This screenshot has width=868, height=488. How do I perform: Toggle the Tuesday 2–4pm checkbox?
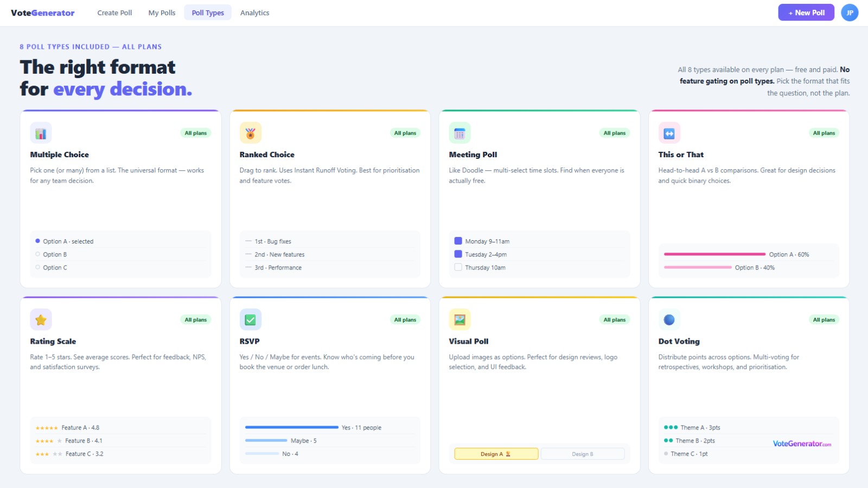[x=458, y=254]
